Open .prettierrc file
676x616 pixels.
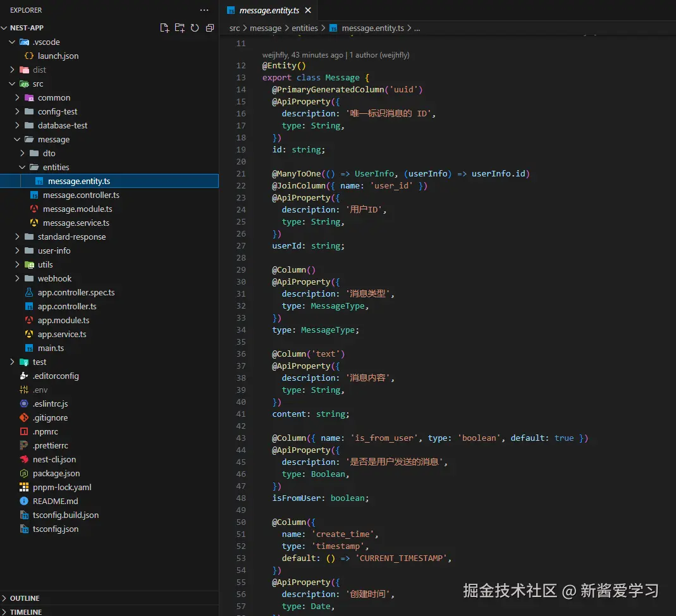pyautogui.click(x=51, y=446)
